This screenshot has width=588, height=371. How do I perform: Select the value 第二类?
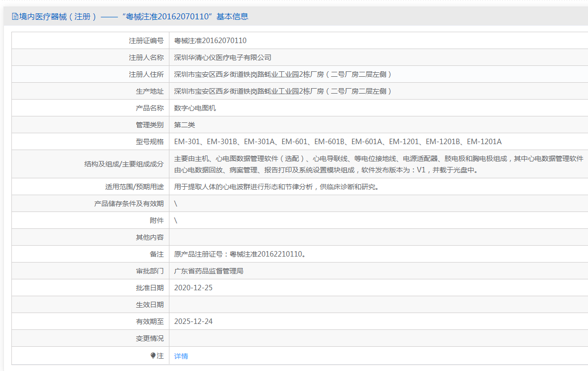pos(184,125)
